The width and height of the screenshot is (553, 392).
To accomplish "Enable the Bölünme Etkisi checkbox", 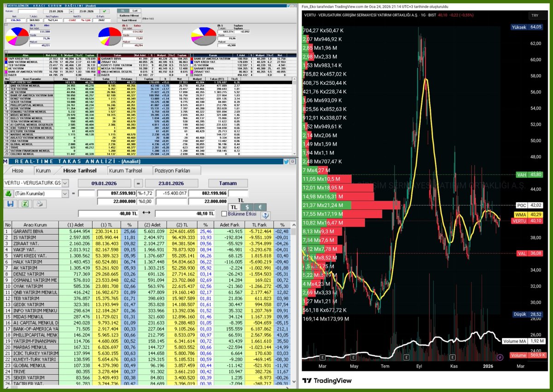I will click(x=224, y=214).
